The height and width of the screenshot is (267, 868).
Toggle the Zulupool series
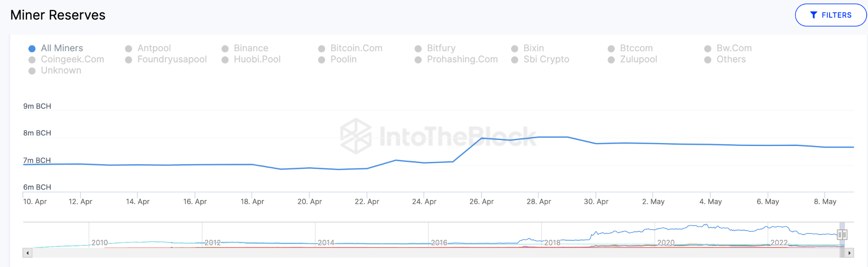pyautogui.click(x=638, y=60)
